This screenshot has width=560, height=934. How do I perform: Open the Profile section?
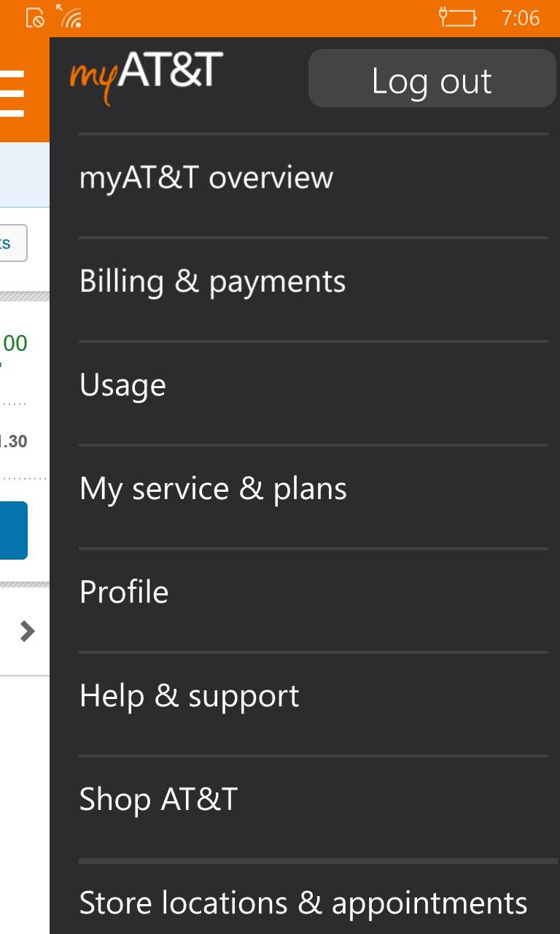[124, 592]
